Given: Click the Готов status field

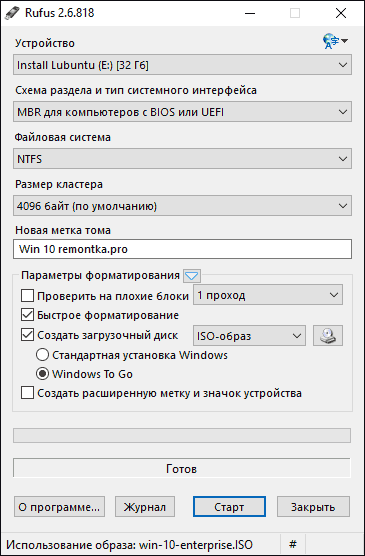Looking at the screenshot, I should click(182, 468).
